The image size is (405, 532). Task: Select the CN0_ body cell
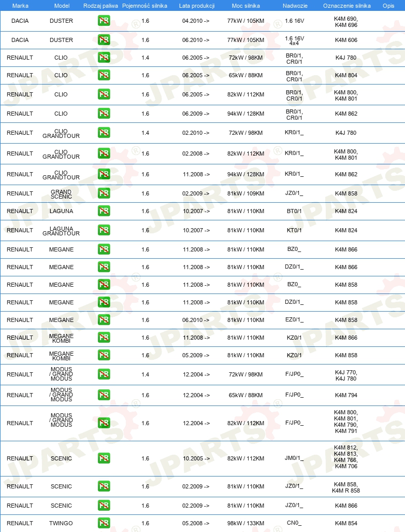point(294,523)
